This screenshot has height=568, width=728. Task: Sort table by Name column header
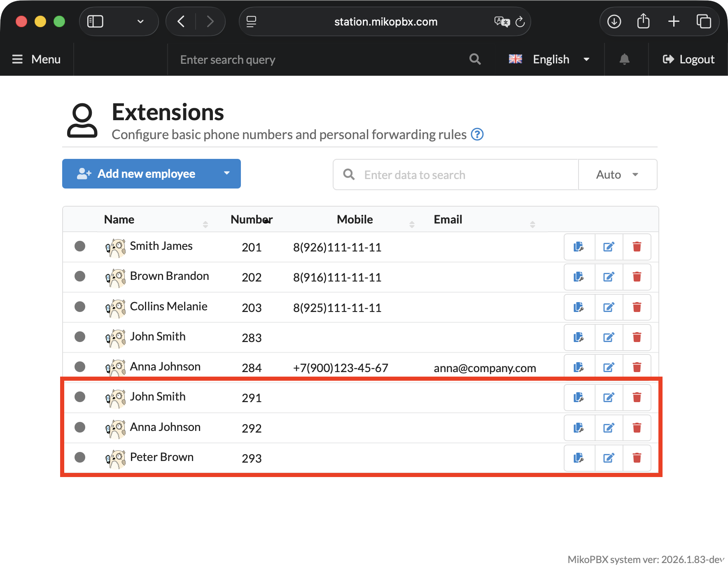tap(119, 220)
